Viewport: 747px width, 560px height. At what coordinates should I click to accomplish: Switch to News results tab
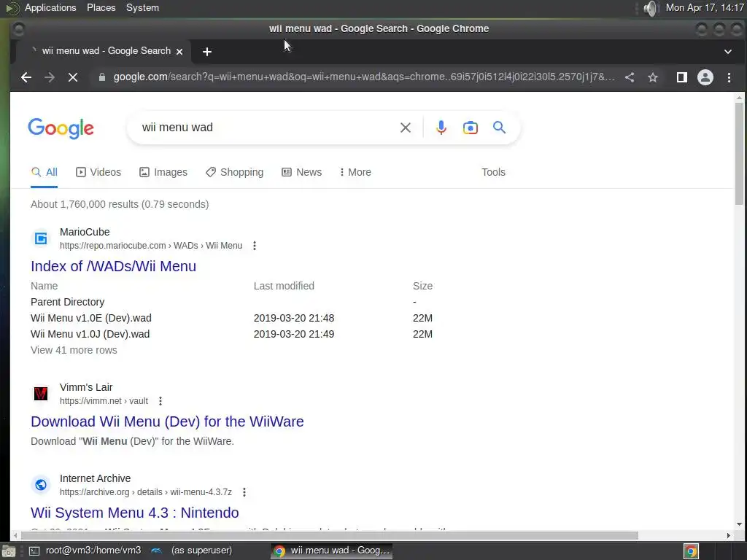301,172
